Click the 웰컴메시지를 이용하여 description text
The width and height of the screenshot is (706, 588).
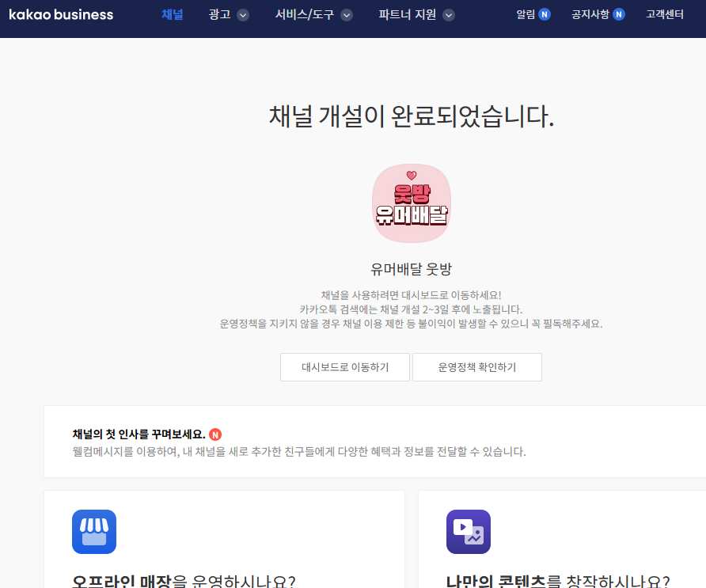coord(299,452)
